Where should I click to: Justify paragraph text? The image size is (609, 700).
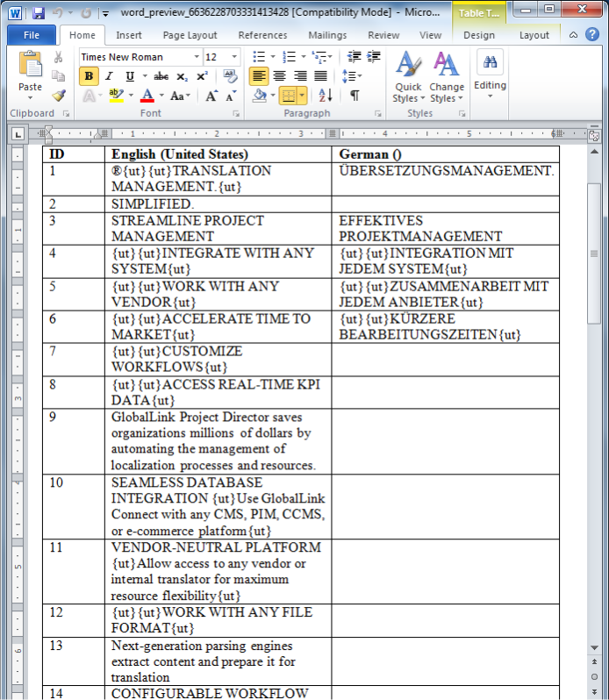point(320,76)
